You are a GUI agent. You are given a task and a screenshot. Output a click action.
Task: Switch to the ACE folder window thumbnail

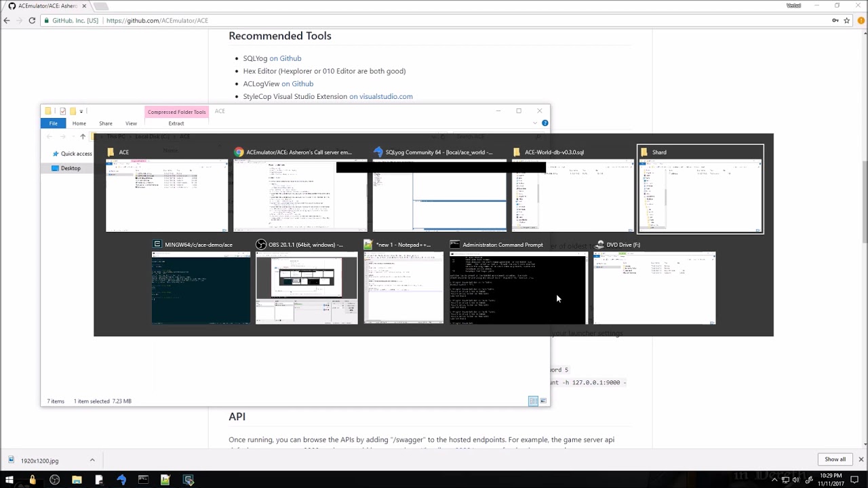point(166,190)
